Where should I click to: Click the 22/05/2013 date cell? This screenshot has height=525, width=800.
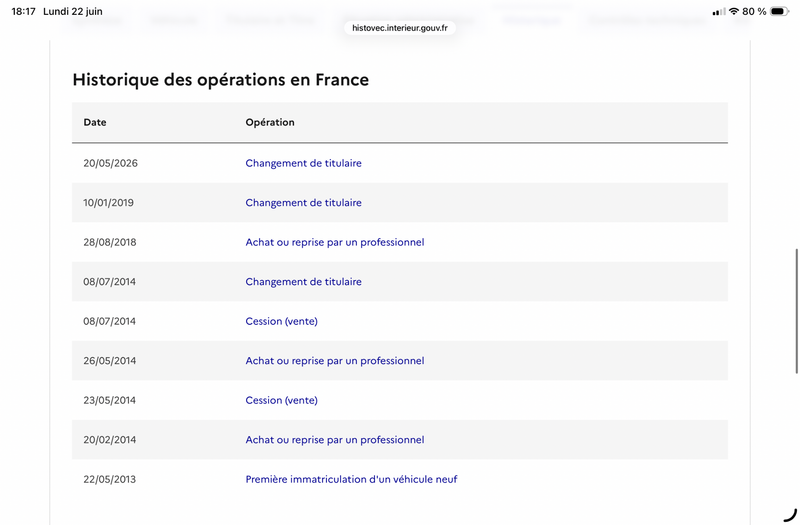point(110,480)
